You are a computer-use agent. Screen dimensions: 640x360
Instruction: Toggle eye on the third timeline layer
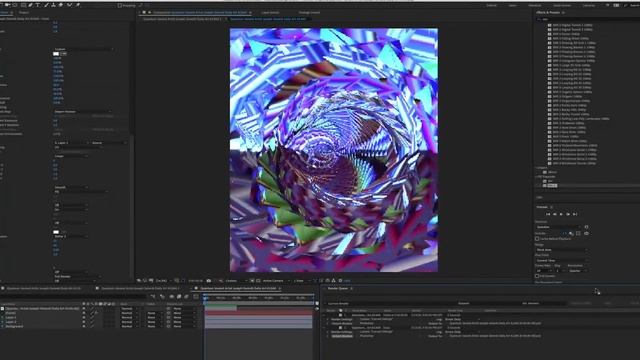pos(84,318)
